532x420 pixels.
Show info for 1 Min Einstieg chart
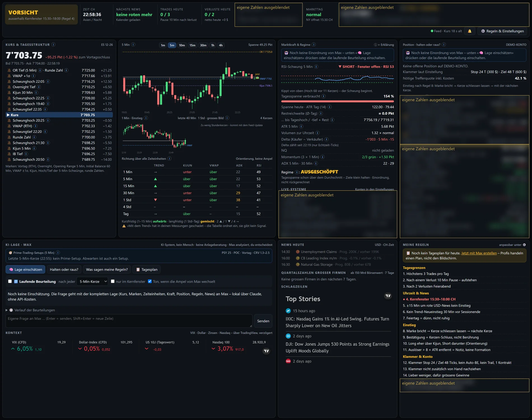coord(146,118)
